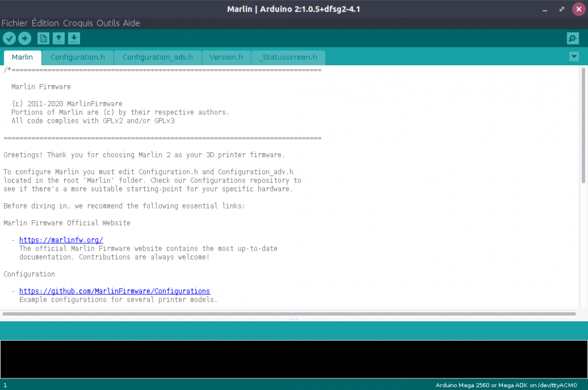Select the Marlin tab
588x390 pixels.
[22, 58]
